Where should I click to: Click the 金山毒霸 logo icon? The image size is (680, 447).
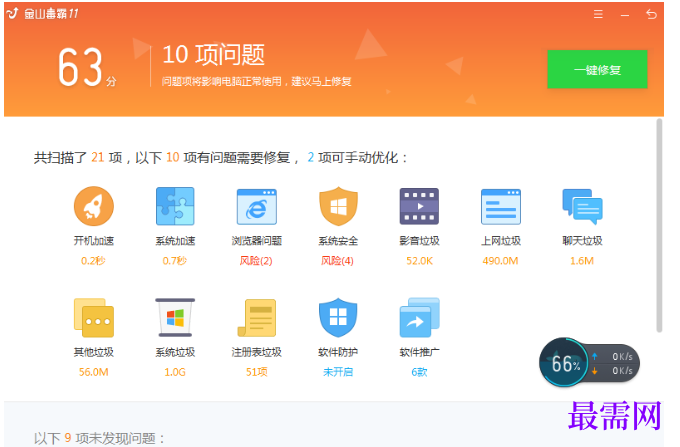(13, 13)
